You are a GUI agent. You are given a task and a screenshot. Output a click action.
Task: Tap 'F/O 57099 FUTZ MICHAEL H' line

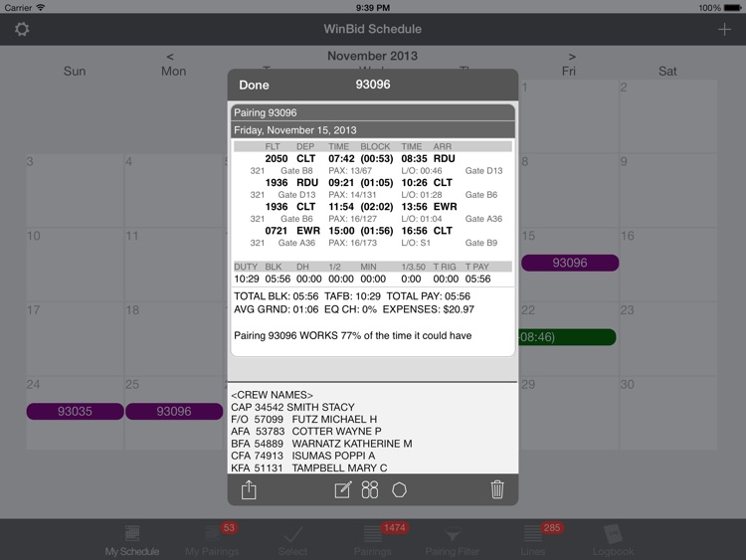304,419
